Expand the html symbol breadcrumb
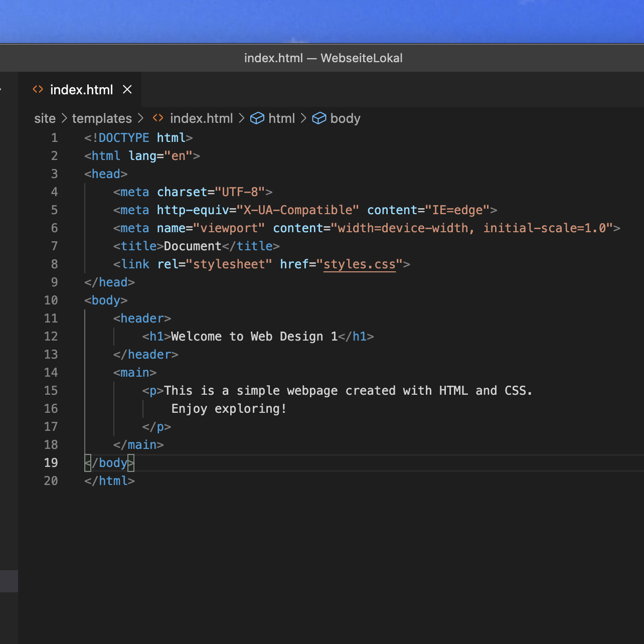This screenshot has height=644, width=644. (281, 118)
